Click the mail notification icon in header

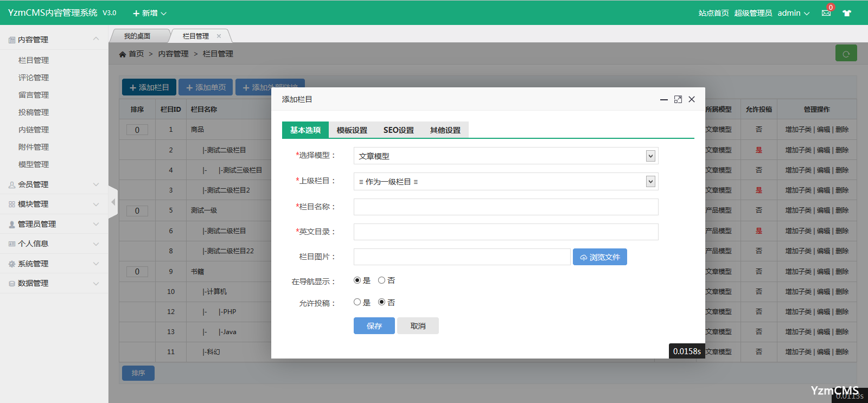(826, 13)
